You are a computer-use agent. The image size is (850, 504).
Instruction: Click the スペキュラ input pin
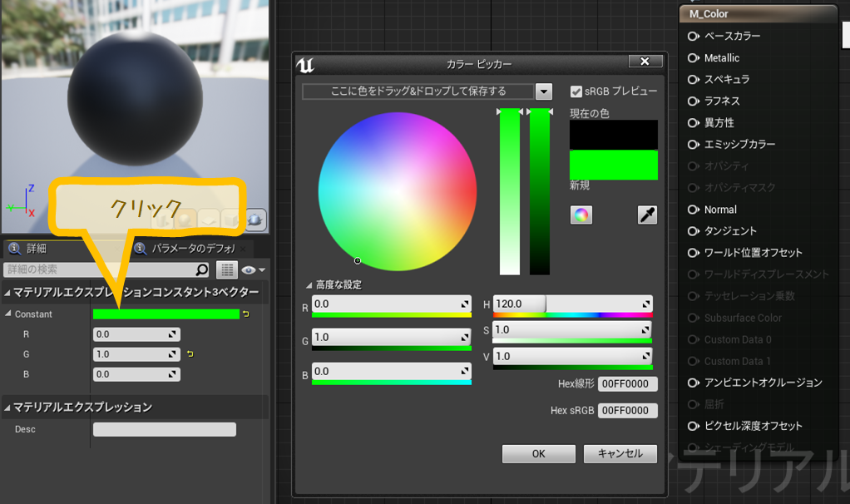[x=694, y=80]
